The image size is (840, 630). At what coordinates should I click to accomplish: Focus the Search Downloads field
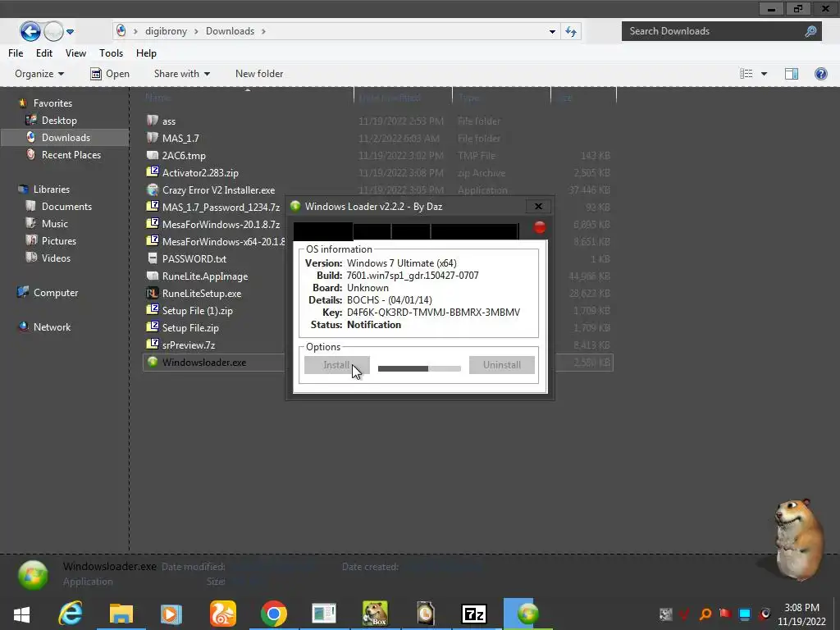point(722,31)
